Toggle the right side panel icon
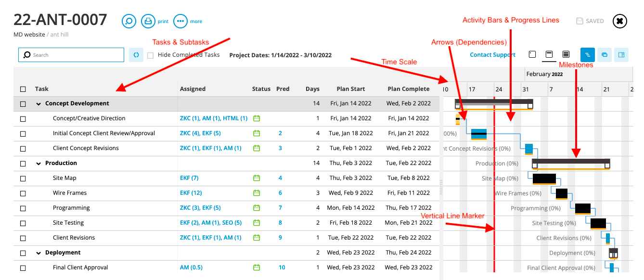 [x=621, y=55]
